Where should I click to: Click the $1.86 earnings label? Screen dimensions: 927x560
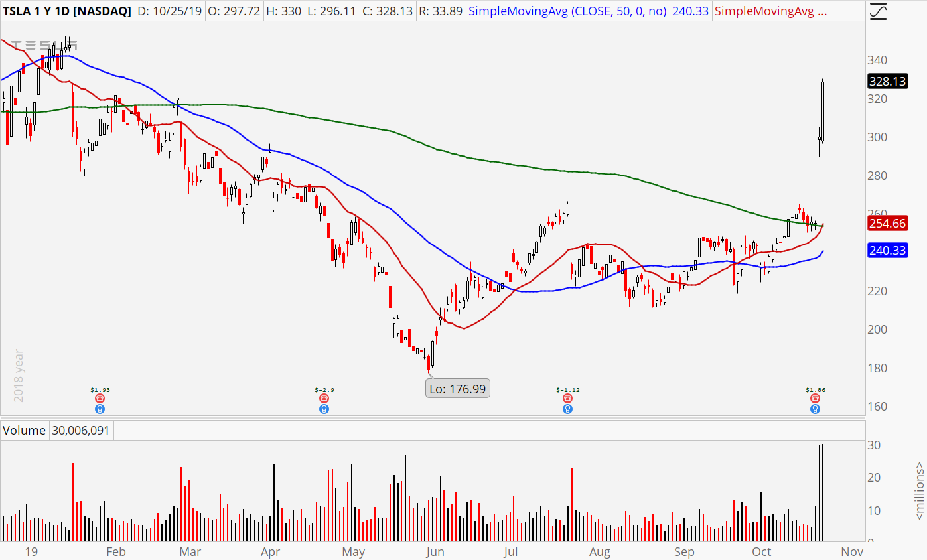[814, 390]
